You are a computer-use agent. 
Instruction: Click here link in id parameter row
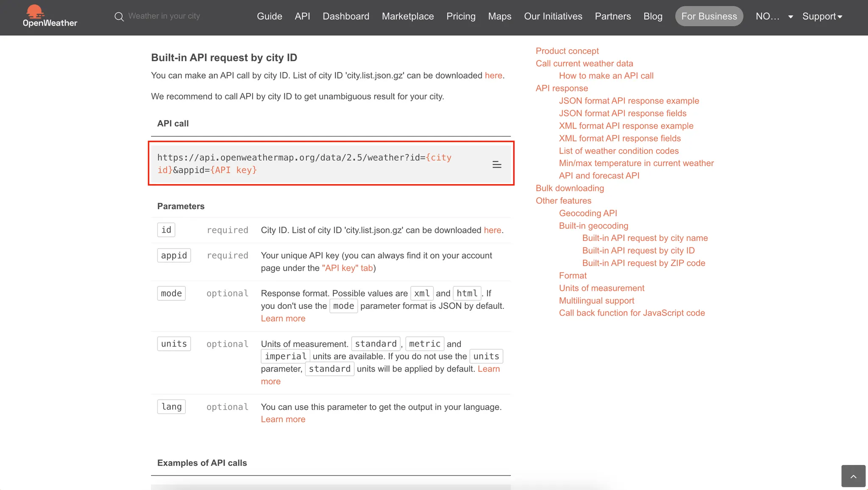pyautogui.click(x=492, y=230)
